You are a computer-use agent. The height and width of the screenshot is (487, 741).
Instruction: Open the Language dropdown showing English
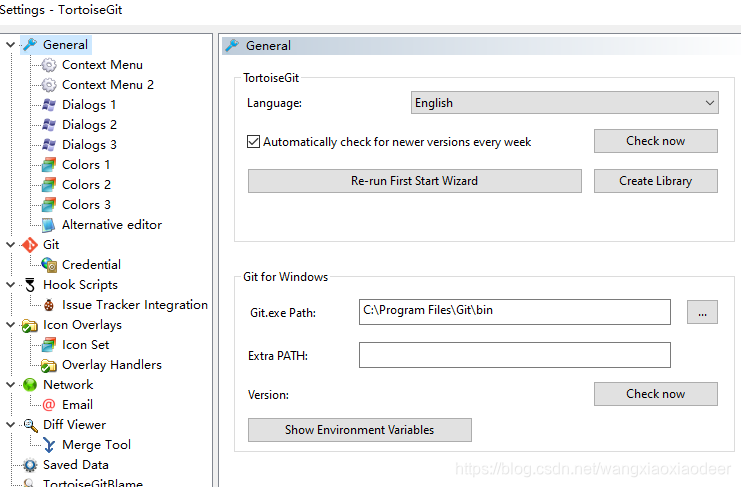coord(565,103)
